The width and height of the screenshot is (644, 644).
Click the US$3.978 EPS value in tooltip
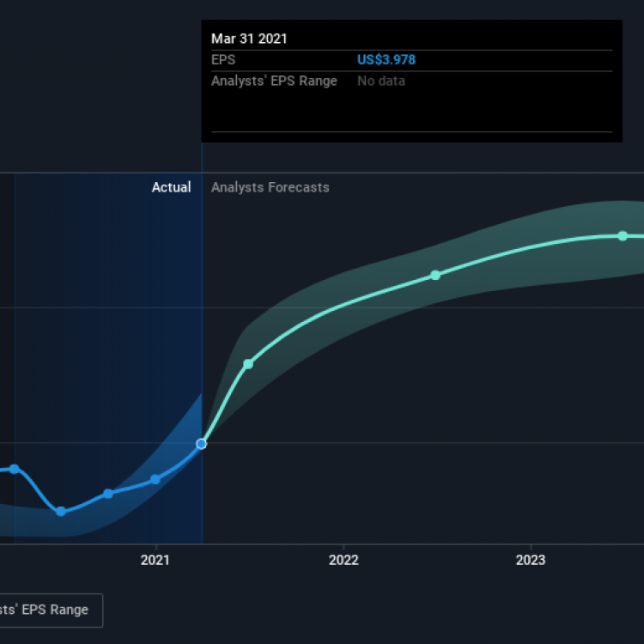(x=386, y=60)
